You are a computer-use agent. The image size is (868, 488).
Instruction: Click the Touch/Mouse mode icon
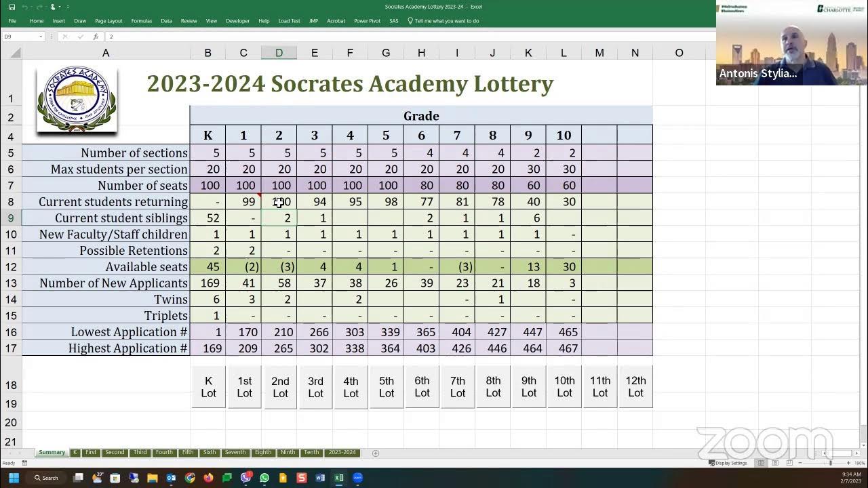tap(53, 7)
